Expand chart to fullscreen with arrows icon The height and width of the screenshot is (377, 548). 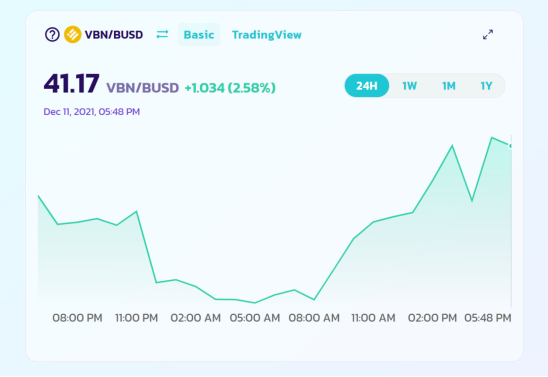coord(488,34)
